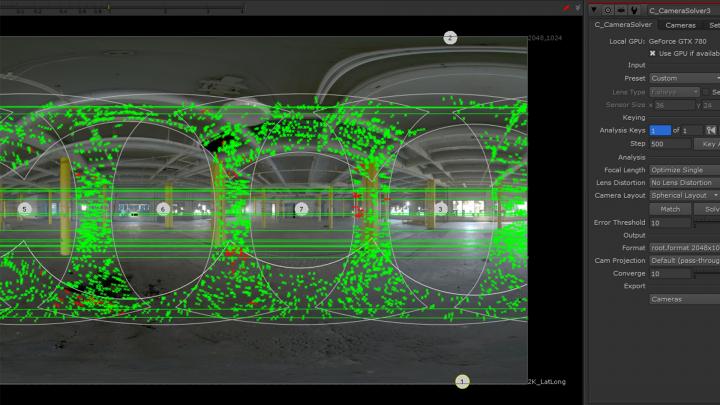
Task: Click the Analysis Keys number field
Action: click(x=660, y=130)
